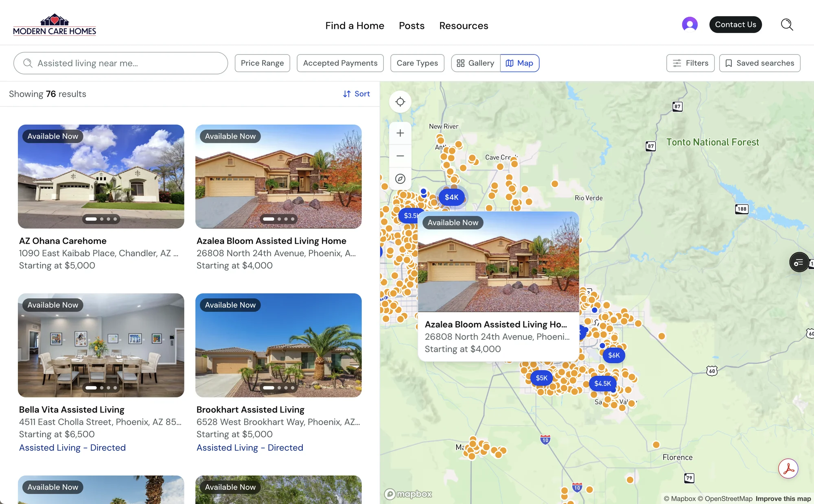This screenshot has width=814, height=504.
Task: Click the AZ Ohana Carehome title
Action: (63, 241)
